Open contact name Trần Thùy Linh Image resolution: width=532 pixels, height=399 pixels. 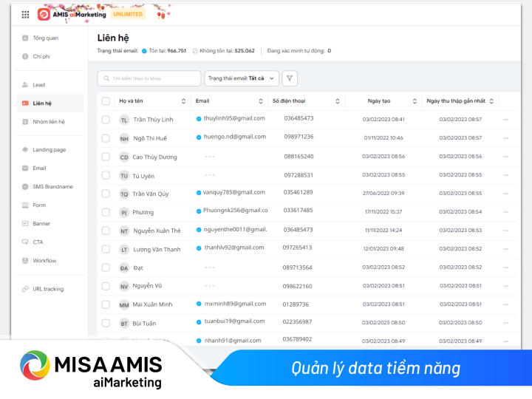153,120
